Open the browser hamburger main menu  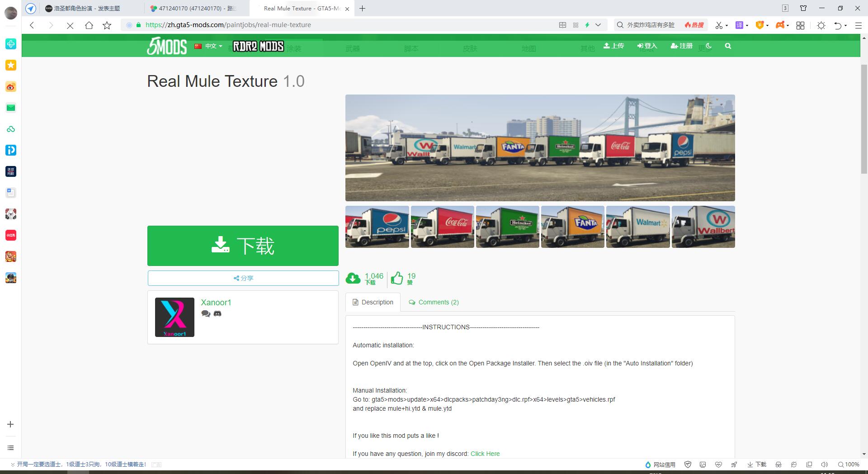[858, 25]
